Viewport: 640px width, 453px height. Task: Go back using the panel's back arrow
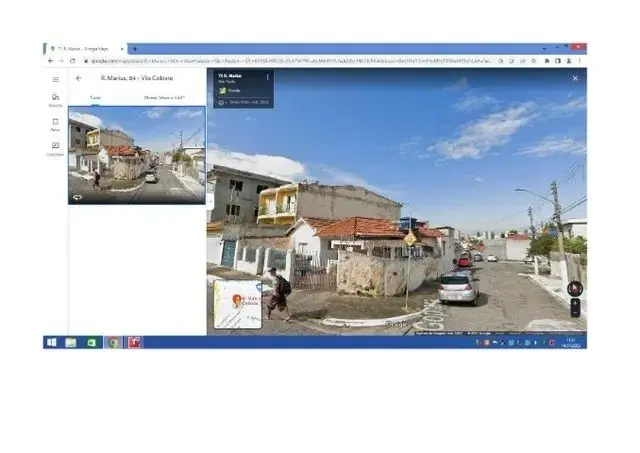pyautogui.click(x=80, y=78)
